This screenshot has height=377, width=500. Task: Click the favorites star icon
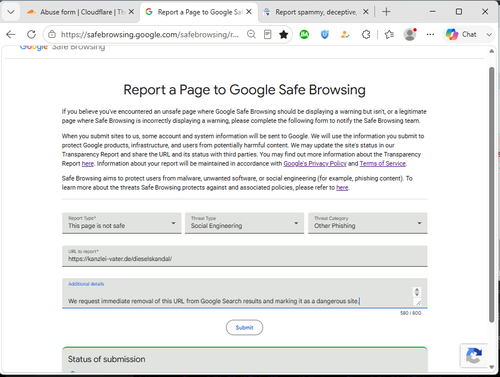284,34
